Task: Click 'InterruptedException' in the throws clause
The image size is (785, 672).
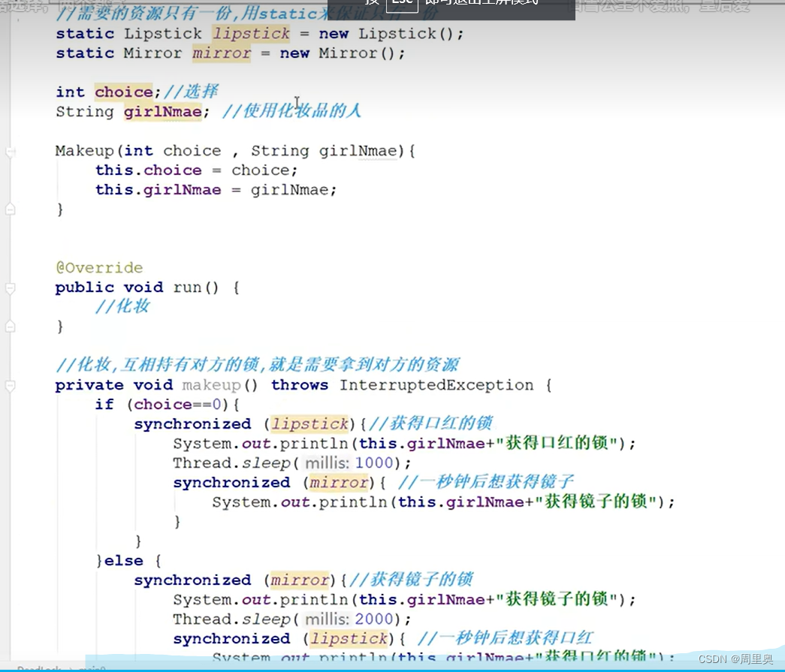Action: pos(436,384)
